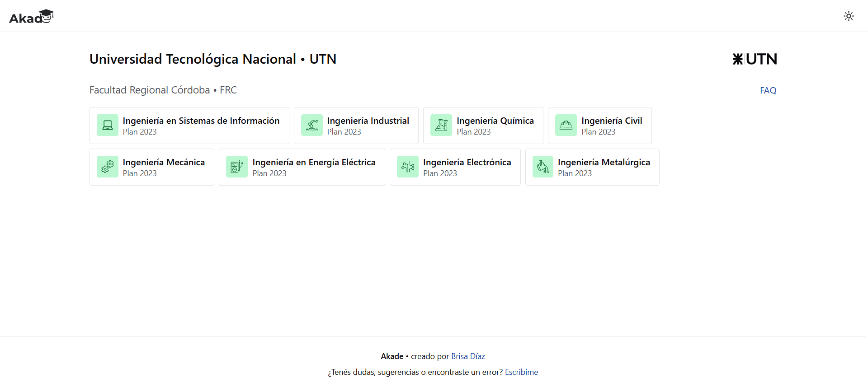Click Plan 2023 under Energía Eléctrica
868x392 pixels.
point(269,173)
